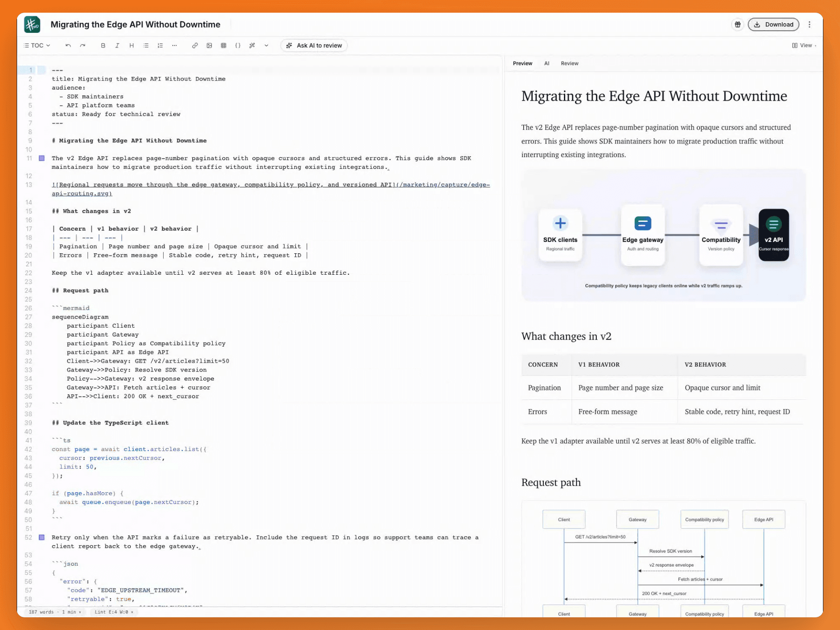The width and height of the screenshot is (840, 630).
Task: Open the vertical three-dot menu
Action: 809,24
